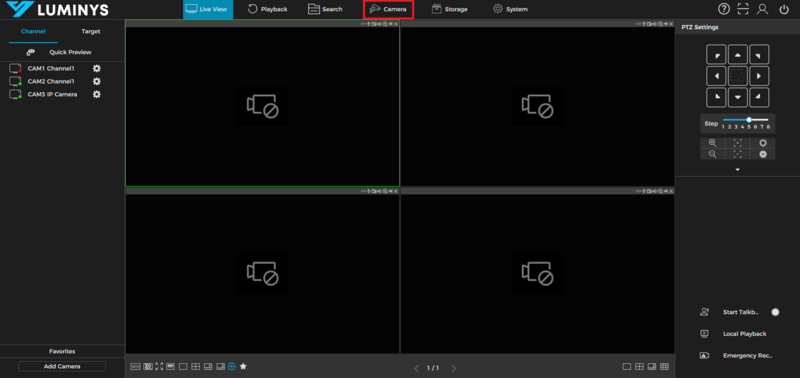Click the scan frame icon in header
This screenshot has width=800, height=378.
click(743, 9)
